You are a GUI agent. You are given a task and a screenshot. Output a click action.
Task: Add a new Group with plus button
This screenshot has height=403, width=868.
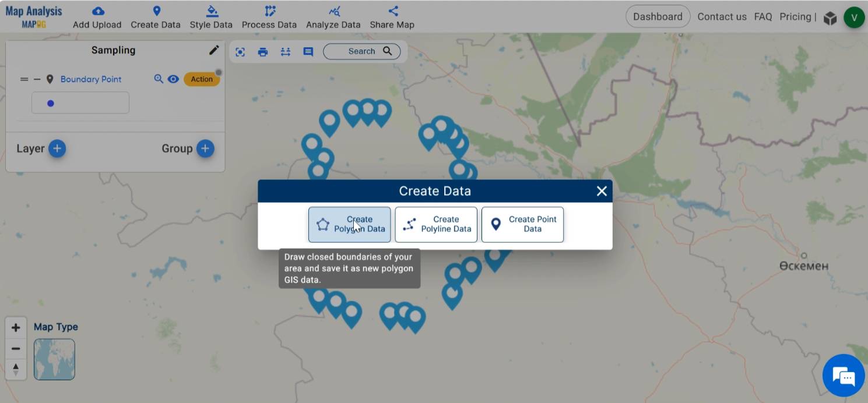pyautogui.click(x=205, y=149)
